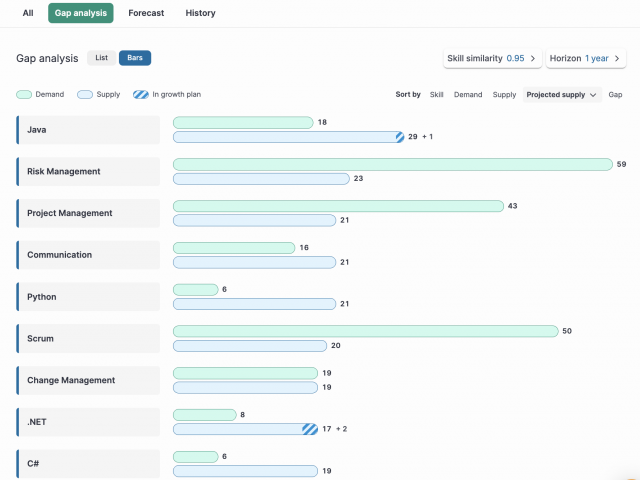
Task: Select the All tab
Action: [x=28, y=13]
